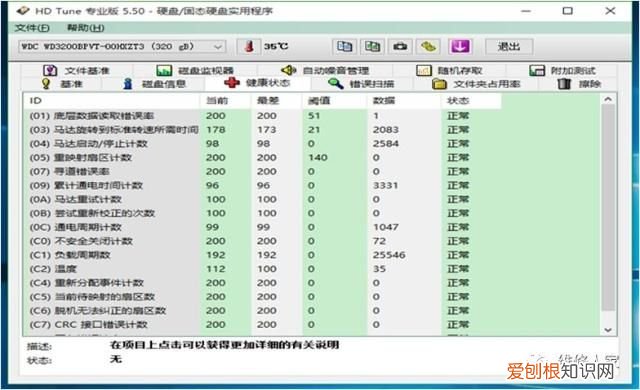Select the (C5) 当前待映射的扇区数 row
This screenshot has width=640, height=390.
pos(312,297)
